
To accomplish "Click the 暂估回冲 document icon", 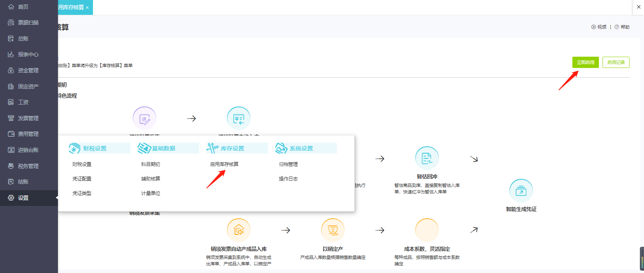I will (x=427, y=158).
